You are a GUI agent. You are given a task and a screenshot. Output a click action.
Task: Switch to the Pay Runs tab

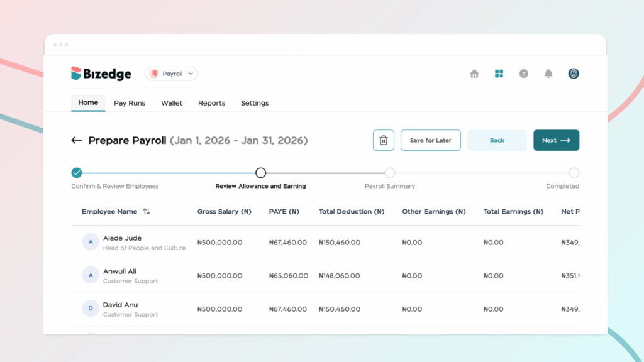coord(130,103)
